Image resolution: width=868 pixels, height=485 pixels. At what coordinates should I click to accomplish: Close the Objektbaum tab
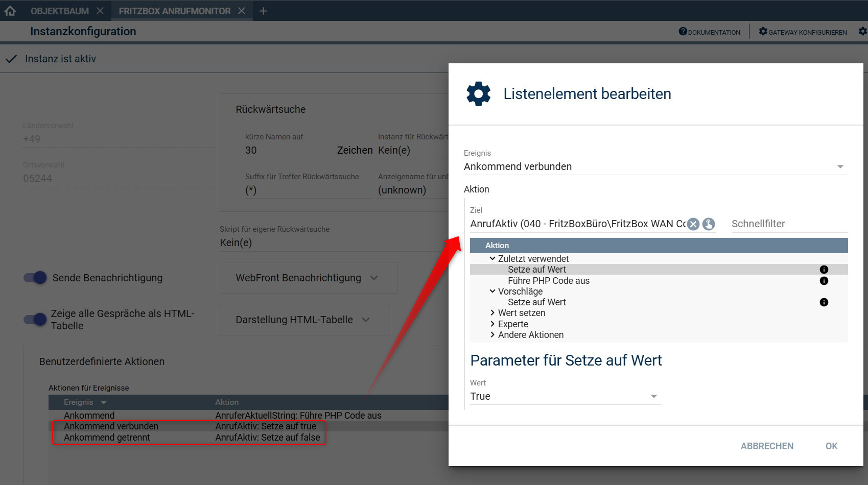pos(100,11)
